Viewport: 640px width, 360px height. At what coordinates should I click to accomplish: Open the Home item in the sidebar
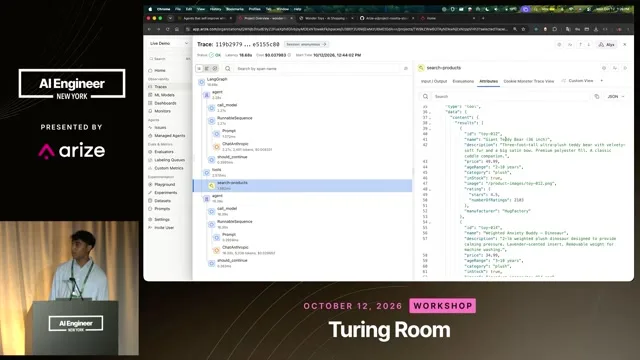point(159,71)
